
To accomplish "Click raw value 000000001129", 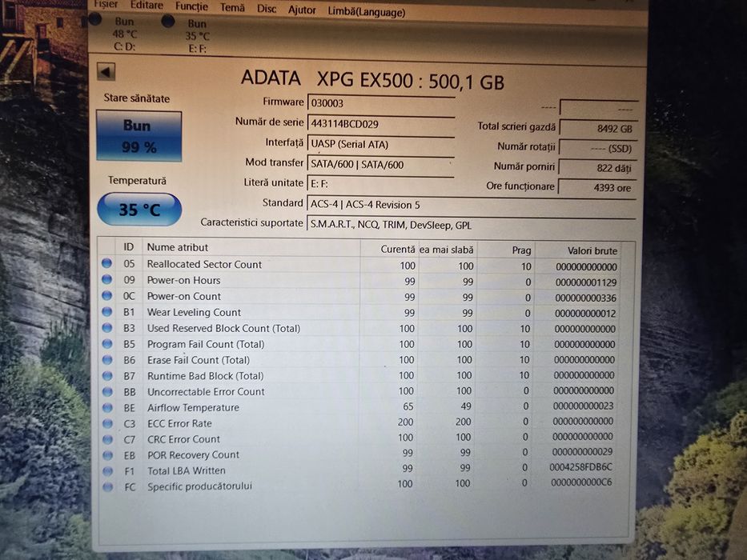I will (x=586, y=282).
